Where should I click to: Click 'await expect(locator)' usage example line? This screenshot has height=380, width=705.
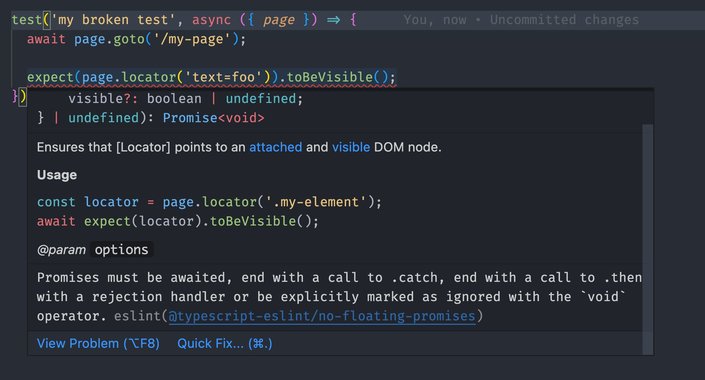point(178,221)
